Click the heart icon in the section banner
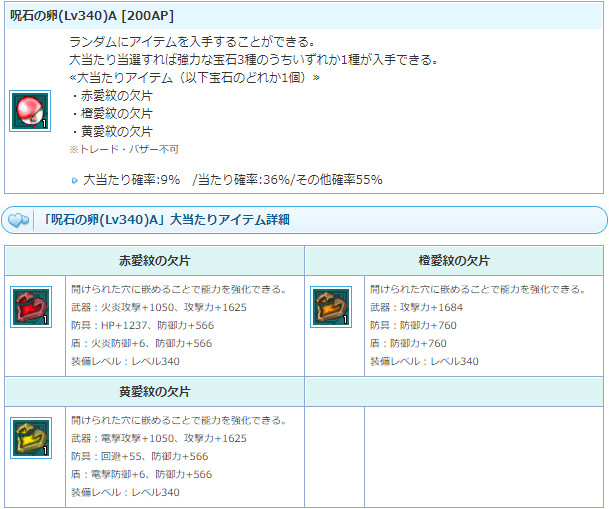The height and width of the screenshot is (509, 609). tap(18, 220)
